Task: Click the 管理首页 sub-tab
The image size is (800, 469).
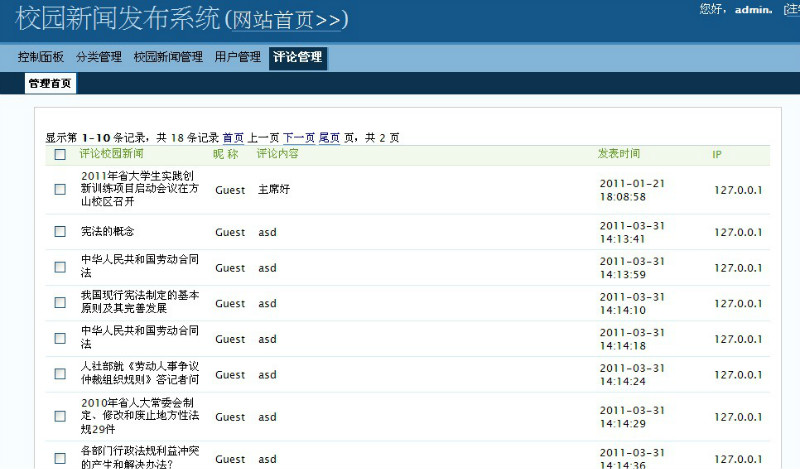Action: (x=50, y=84)
